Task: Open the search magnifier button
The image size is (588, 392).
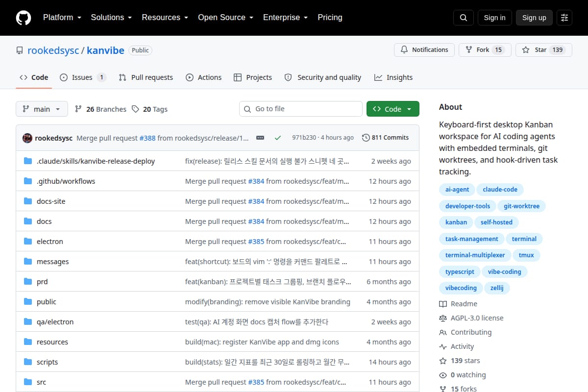Action: [x=464, y=18]
